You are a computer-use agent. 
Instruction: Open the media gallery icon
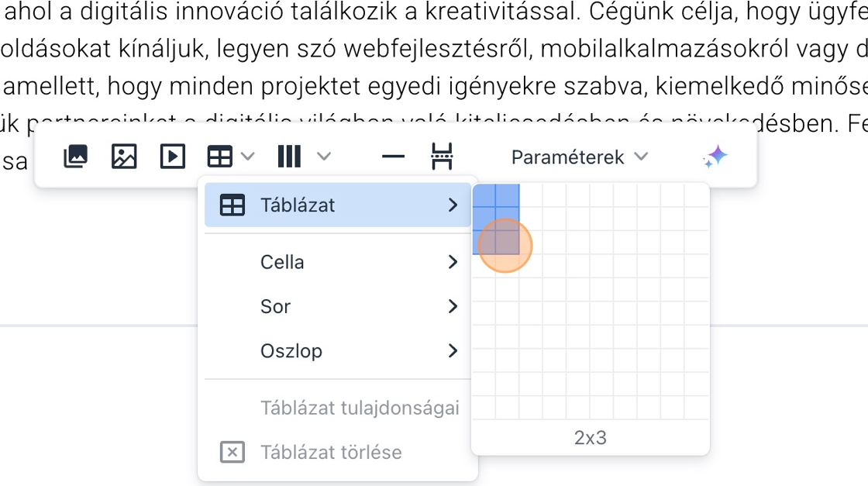[x=75, y=157]
